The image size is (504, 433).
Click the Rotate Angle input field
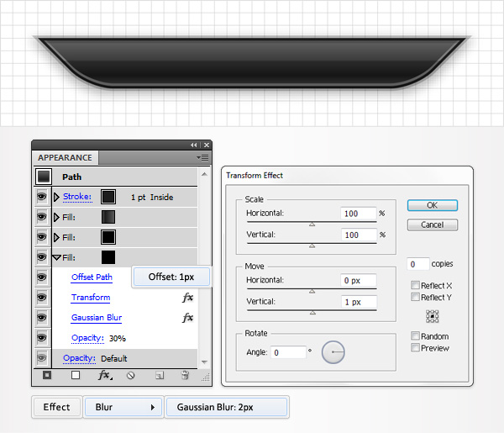point(288,352)
